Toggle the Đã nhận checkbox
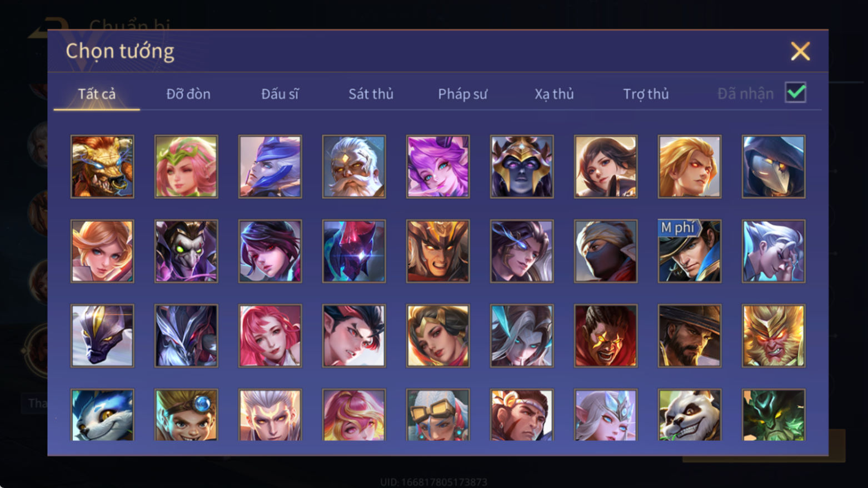 796,93
